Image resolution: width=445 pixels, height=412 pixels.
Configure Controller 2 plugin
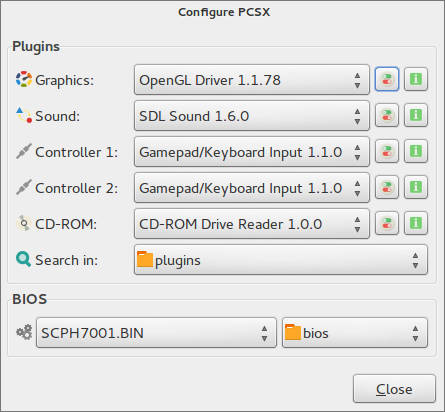(x=387, y=187)
